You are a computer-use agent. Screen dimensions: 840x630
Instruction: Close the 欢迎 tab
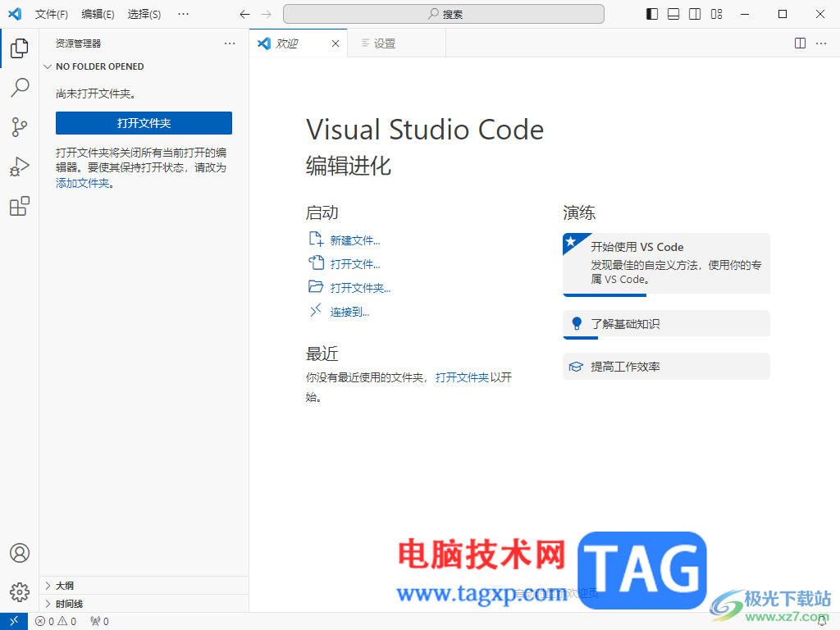336,43
